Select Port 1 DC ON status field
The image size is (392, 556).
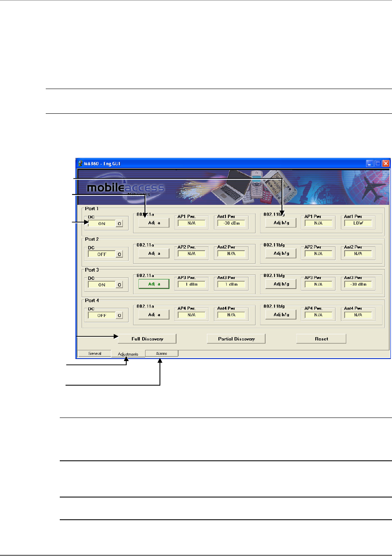(101, 224)
